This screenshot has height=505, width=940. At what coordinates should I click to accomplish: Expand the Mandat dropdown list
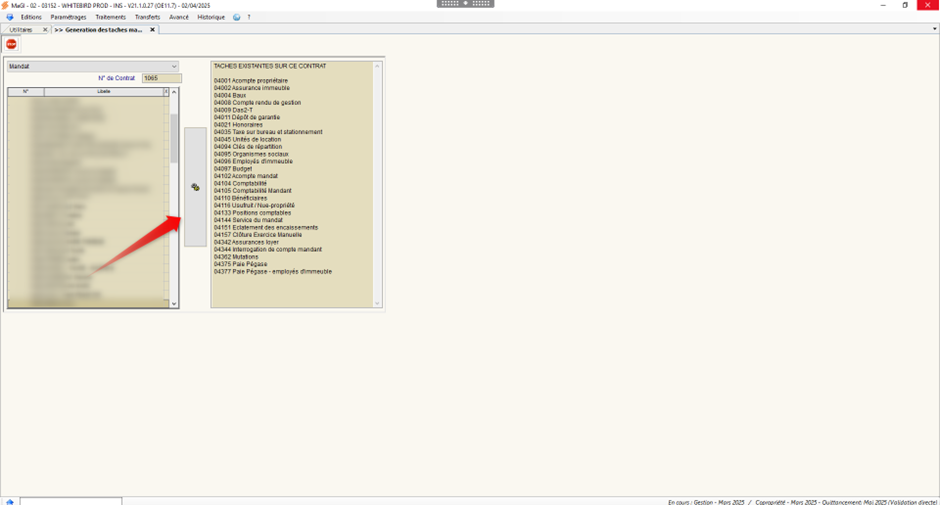tap(174, 67)
